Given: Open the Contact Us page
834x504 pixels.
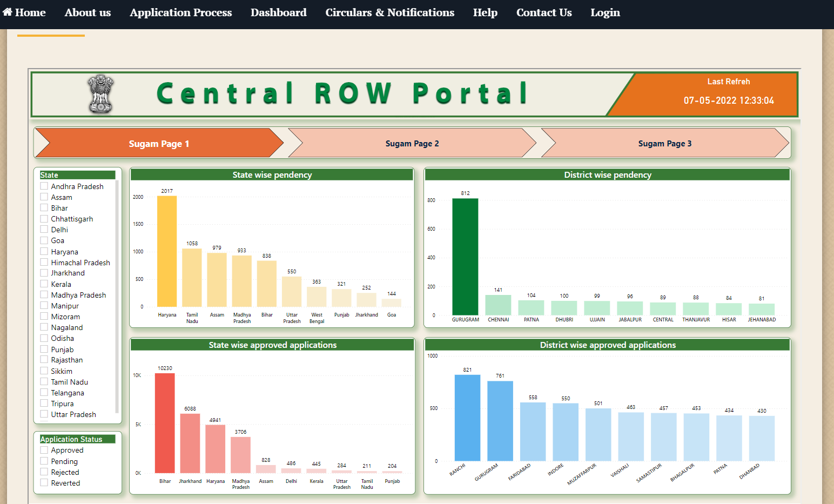Looking at the screenshot, I should (543, 12).
